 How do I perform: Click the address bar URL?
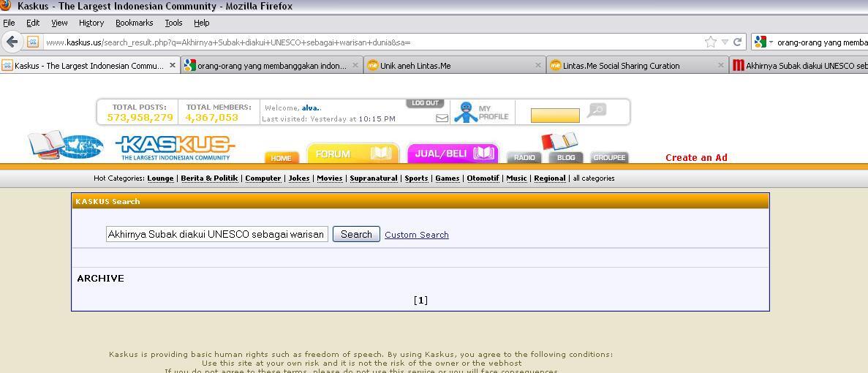(227, 42)
